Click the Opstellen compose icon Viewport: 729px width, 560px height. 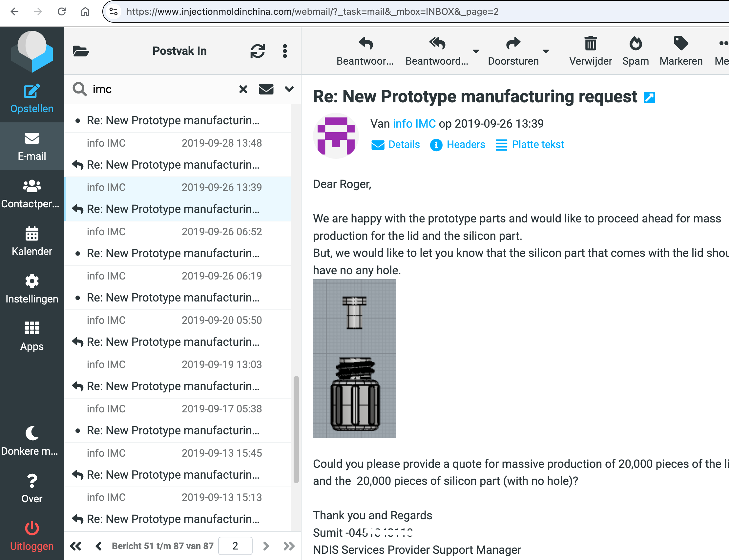tap(32, 91)
